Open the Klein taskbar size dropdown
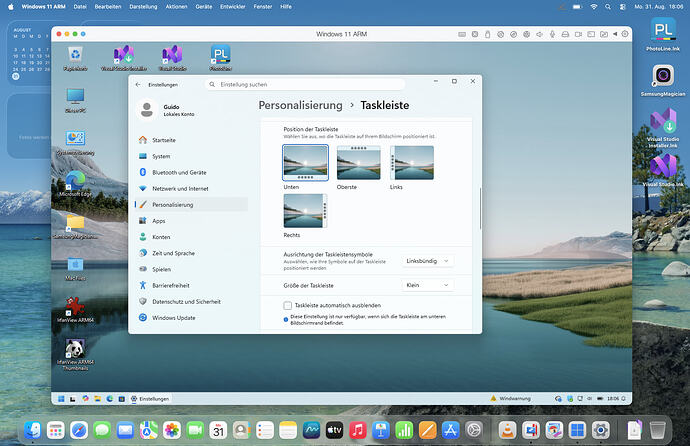 (428, 285)
